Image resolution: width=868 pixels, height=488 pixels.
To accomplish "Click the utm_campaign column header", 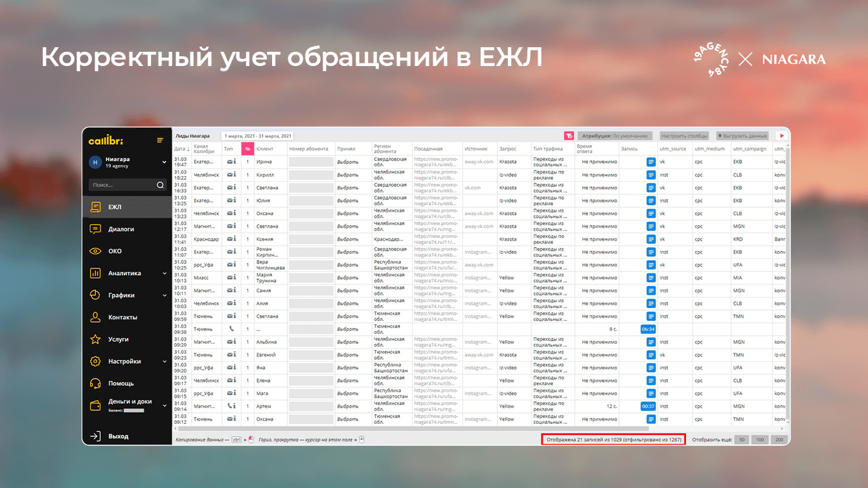I will point(749,149).
